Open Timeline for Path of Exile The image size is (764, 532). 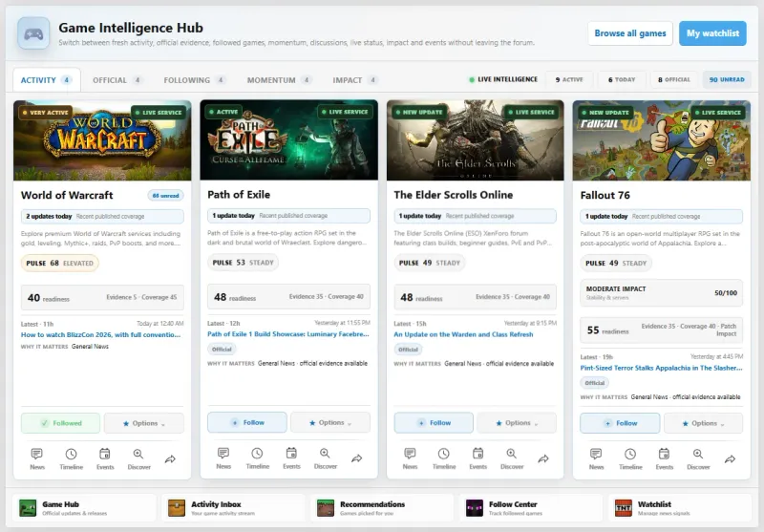tap(257, 458)
